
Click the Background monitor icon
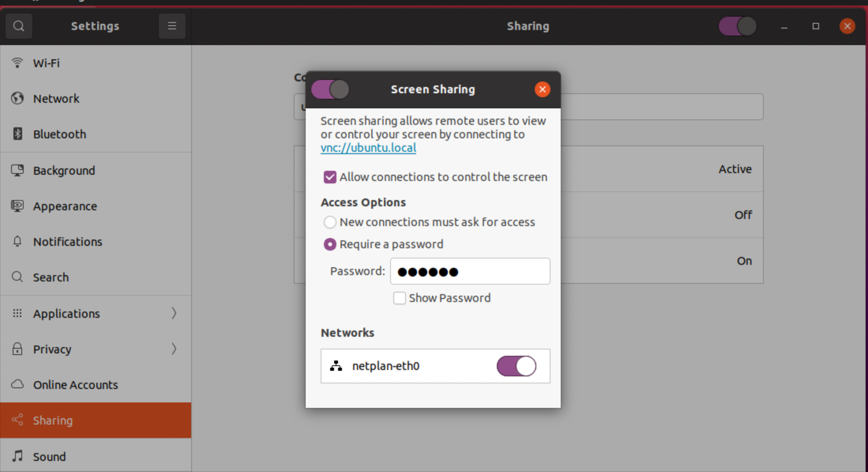tap(17, 170)
